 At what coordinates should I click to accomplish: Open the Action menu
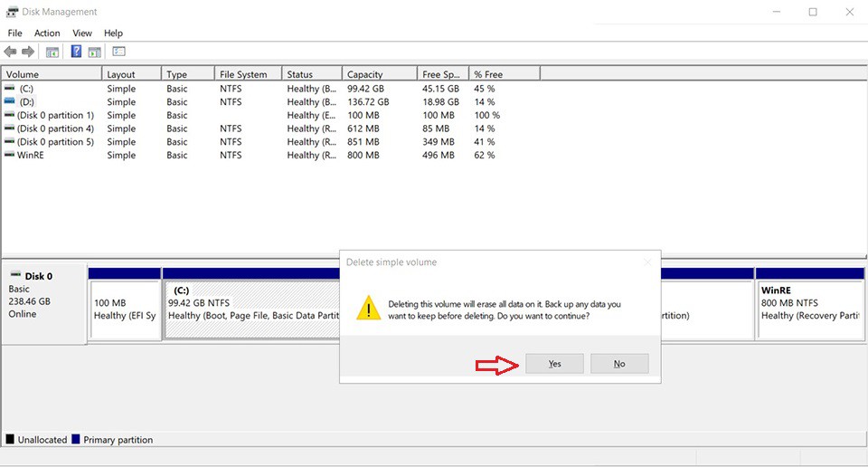[47, 33]
